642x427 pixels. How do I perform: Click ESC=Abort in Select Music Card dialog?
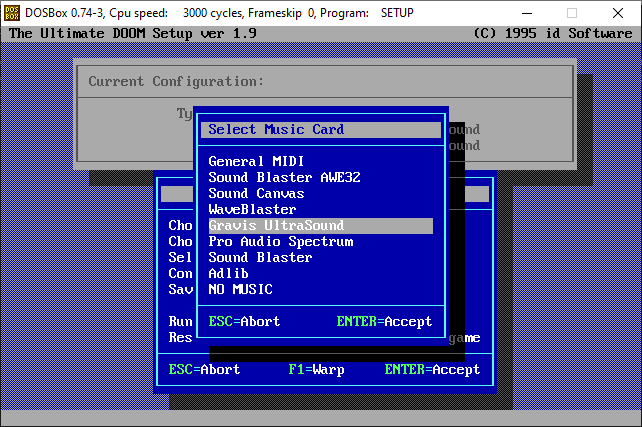click(244, 321)
